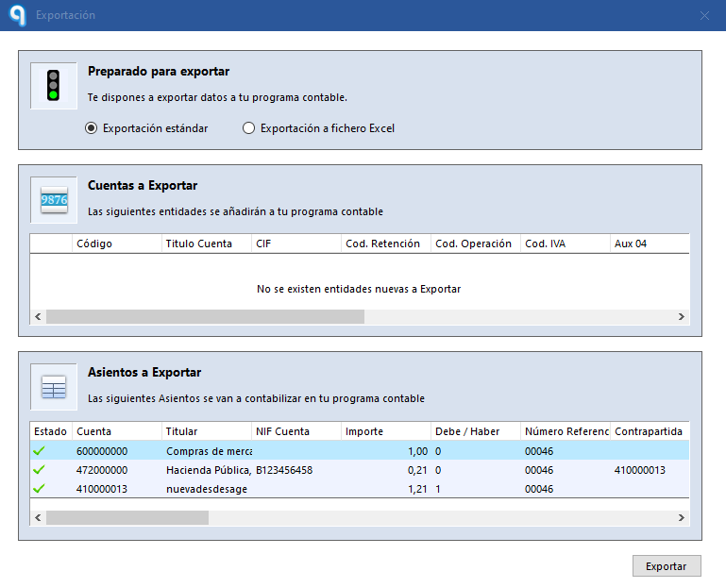This screenshot has height=588, width=726.
Task: Click the Asientos horizontal scrollbar thumb
Action: pyautogui.click(x=127, y=518)
